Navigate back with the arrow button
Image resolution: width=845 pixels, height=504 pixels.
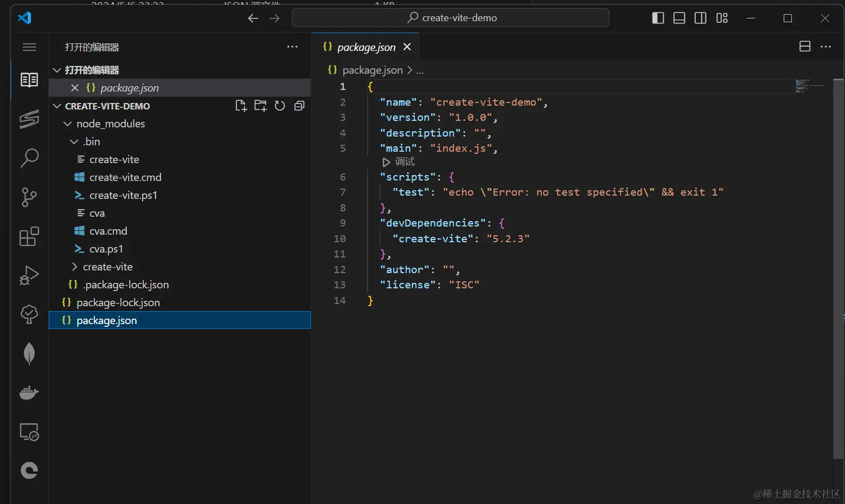pyautogui.click(x=253, y=18)
